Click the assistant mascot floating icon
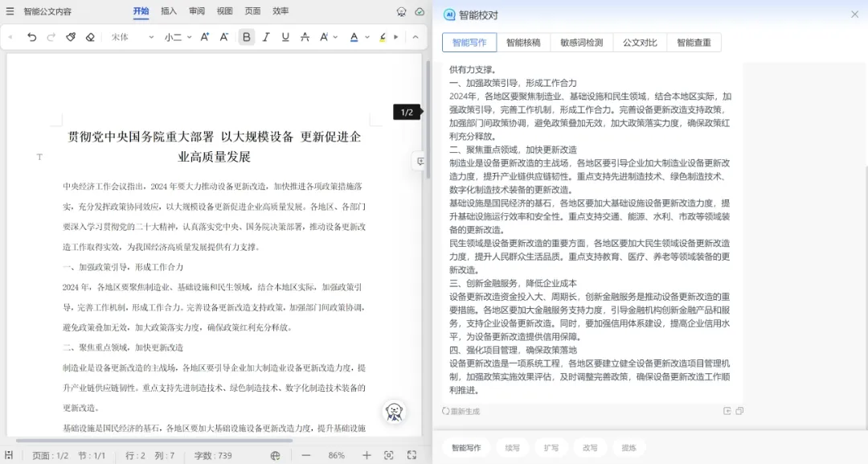The image size is (868, 464). coord(394,412)
